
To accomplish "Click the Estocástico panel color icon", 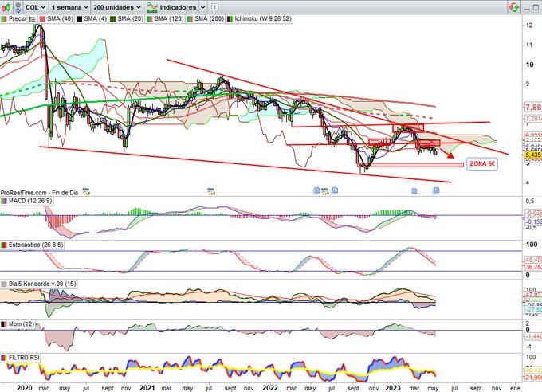I will 4,245.
